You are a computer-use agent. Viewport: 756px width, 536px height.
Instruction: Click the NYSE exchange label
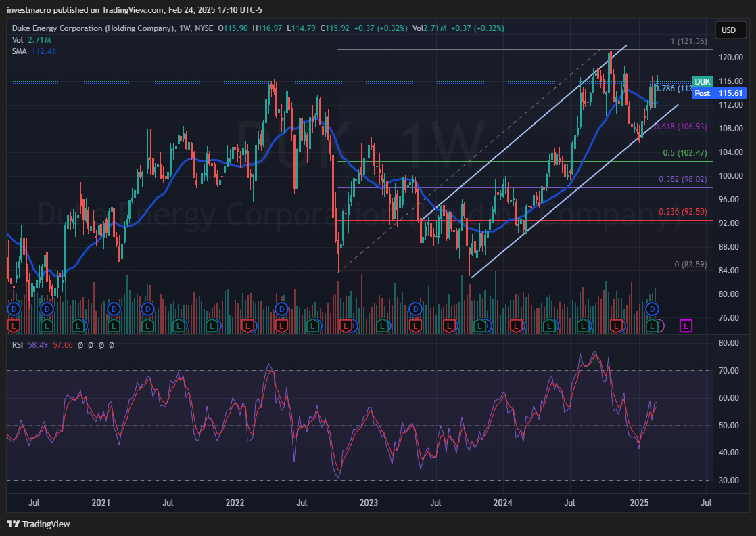click(204, 28)
